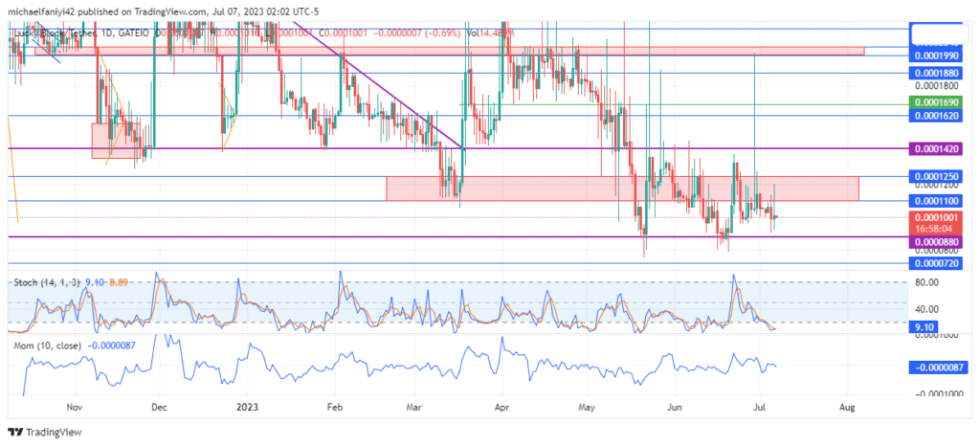The width and height of the screenshot is (980, 446).
Task: Click the Dec label on time axis
Action: point(159,408)
